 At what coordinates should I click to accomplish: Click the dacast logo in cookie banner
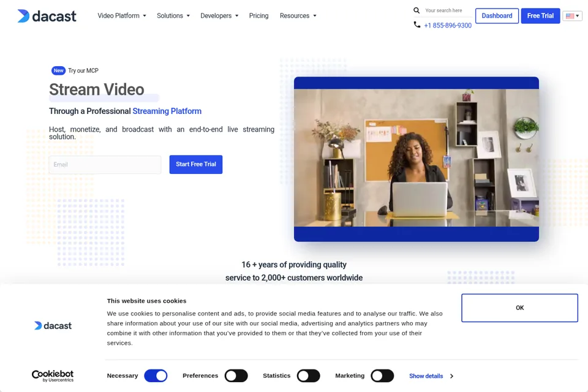(53, 326)
